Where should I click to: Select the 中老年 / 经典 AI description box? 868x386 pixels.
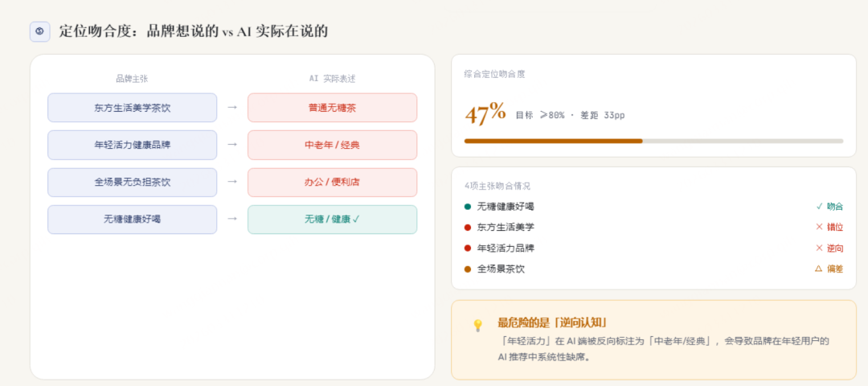pos(332,145)
